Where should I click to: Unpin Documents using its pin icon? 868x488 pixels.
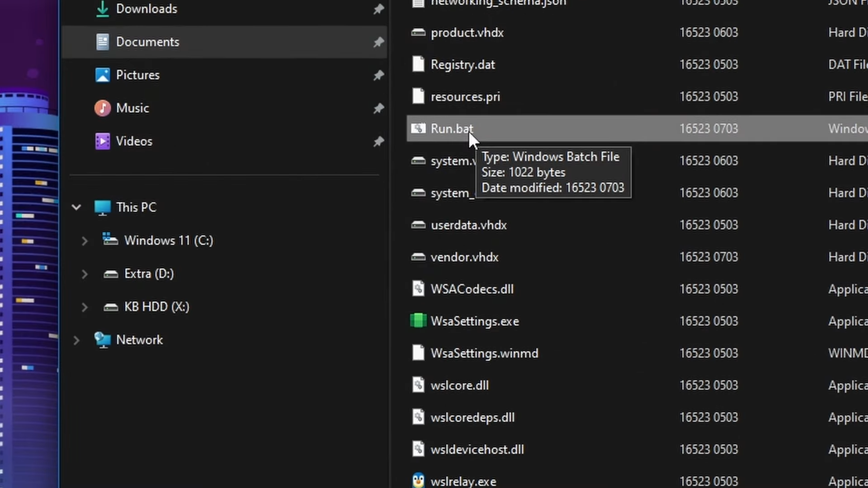(378, 42)
